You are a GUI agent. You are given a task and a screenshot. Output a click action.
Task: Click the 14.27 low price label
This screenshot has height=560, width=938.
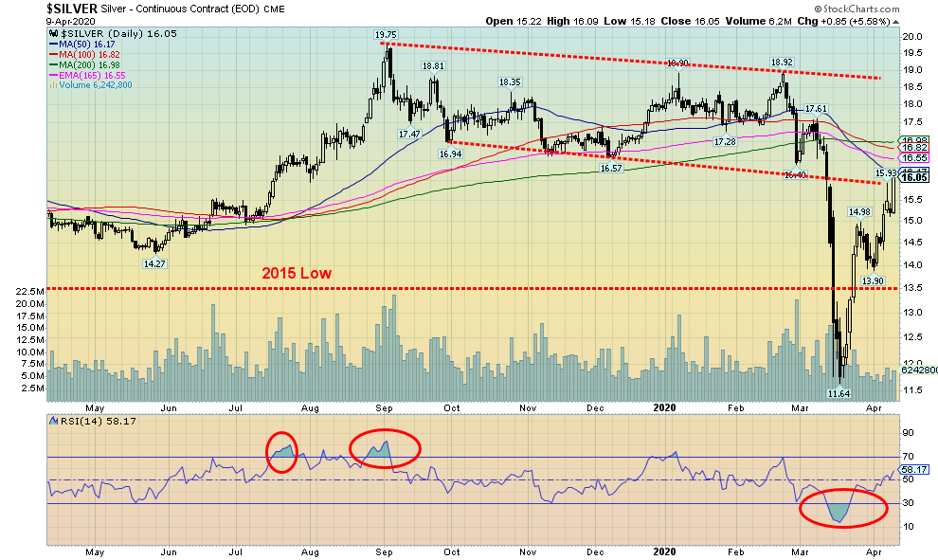(154, 264)
